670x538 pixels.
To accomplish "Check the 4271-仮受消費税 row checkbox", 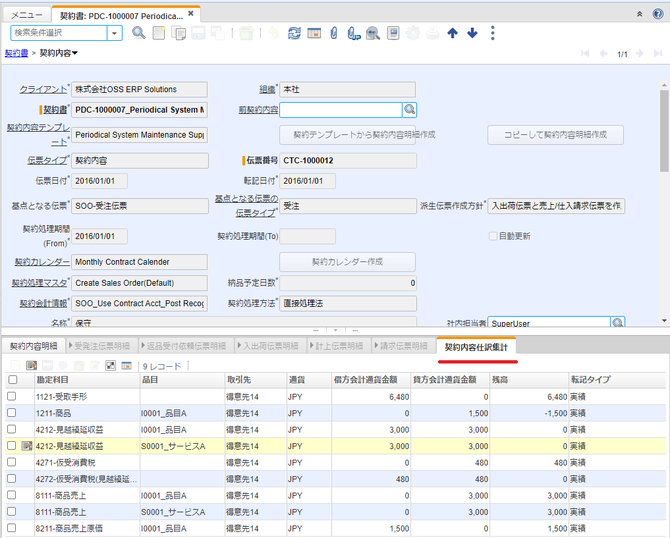I will click(x=12, y=462).
